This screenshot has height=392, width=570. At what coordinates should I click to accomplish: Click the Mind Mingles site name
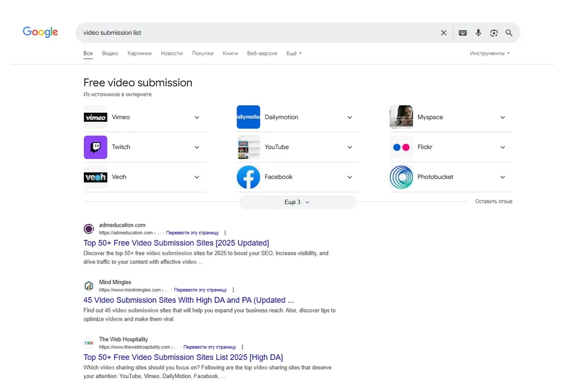click(x=115, y=282)
